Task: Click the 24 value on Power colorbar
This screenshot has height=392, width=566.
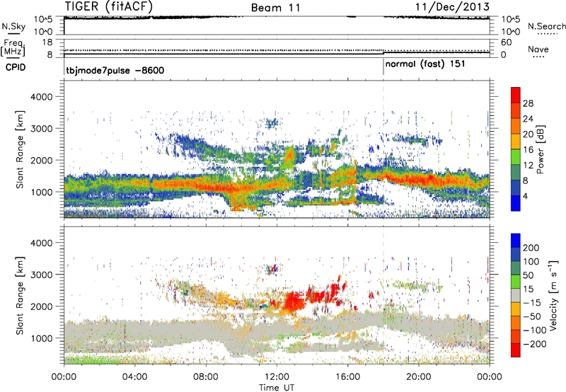Action: (x=528, y=119)
